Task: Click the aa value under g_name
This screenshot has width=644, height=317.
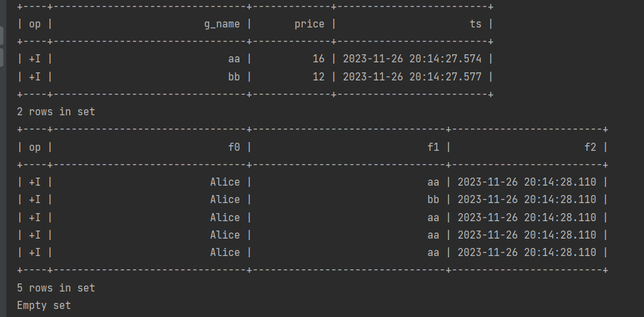Action: pyautogui.click(x=234, y=59)
